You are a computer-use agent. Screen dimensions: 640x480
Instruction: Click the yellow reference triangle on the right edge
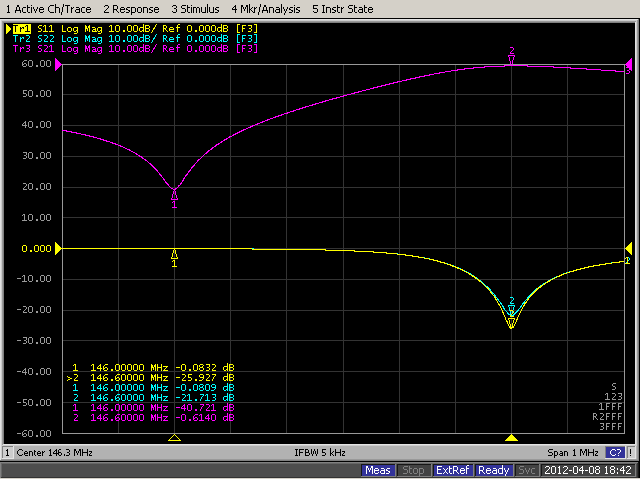pyautogui.click(x=629, y=248)
